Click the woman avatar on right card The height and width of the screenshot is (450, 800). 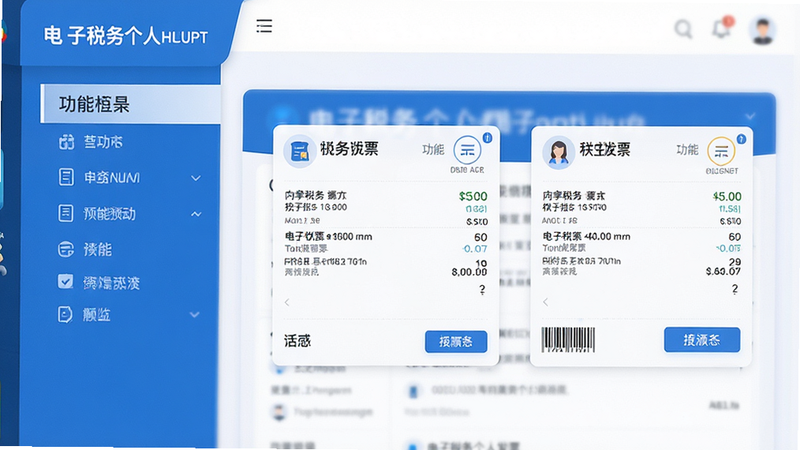coord(558,153)
